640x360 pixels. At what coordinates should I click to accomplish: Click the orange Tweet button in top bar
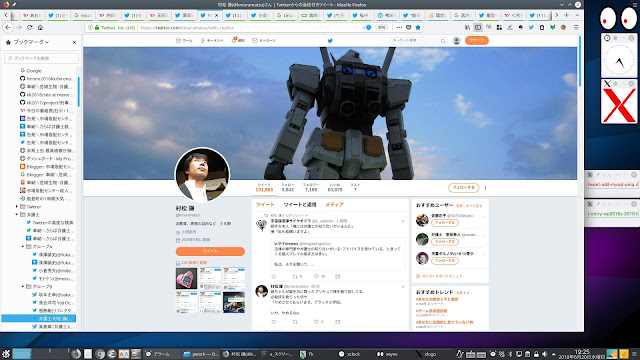(x=476, y=40)
